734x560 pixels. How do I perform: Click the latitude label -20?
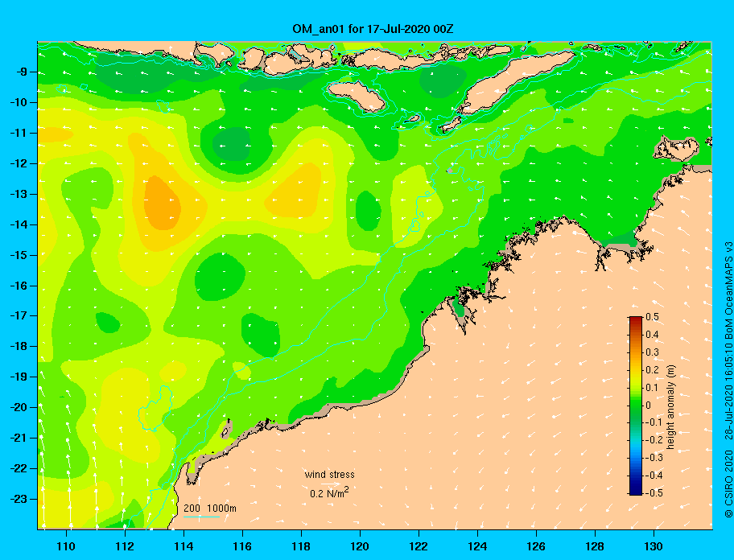click(18, 407)
